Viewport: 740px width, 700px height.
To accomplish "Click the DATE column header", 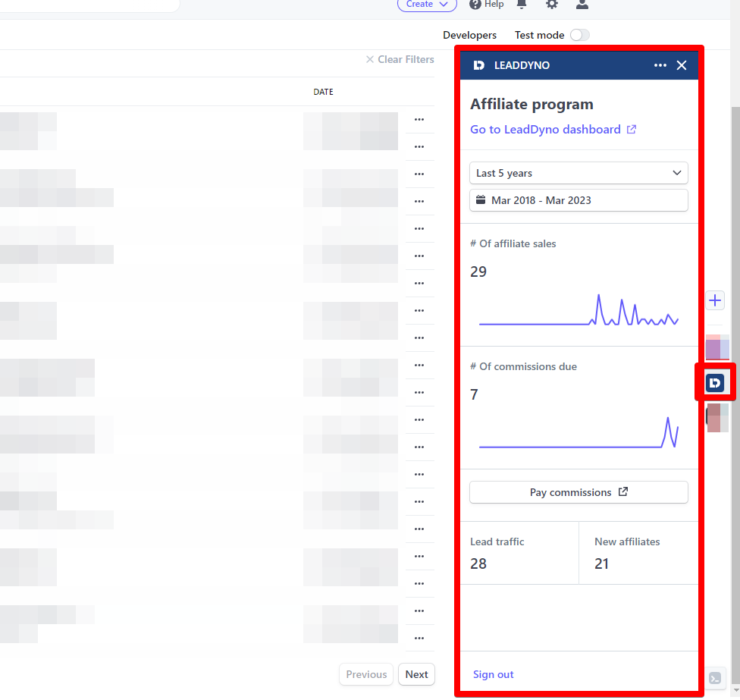I will point(323,92).
